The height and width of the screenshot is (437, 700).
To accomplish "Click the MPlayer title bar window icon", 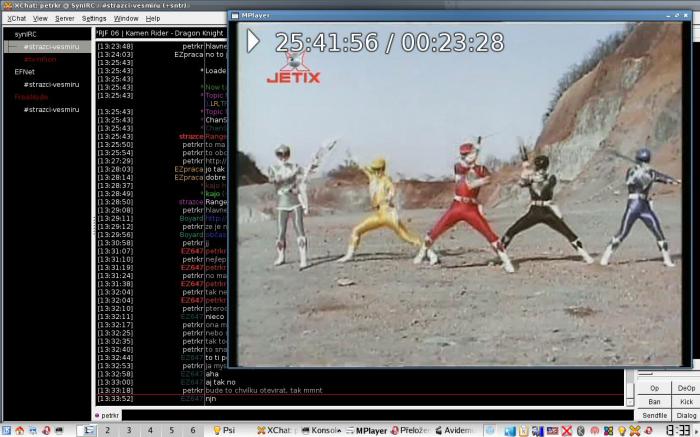I will pos(235,16).
